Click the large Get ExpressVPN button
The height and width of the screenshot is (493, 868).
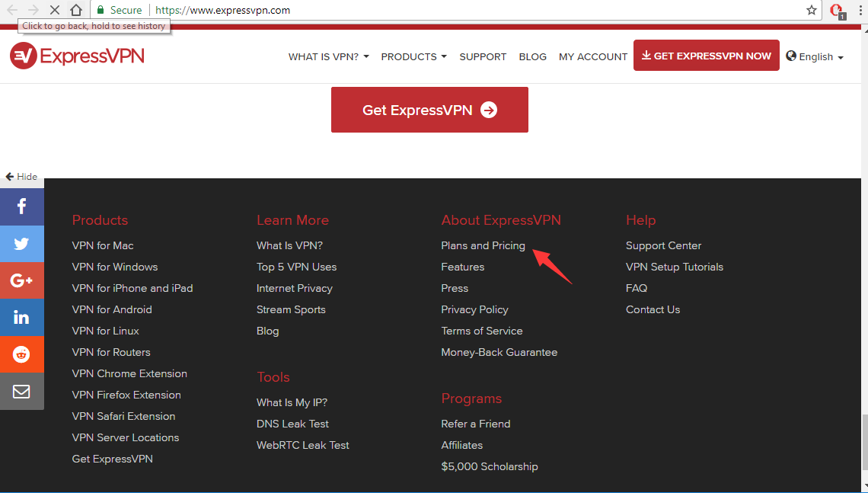pos(429,110)
